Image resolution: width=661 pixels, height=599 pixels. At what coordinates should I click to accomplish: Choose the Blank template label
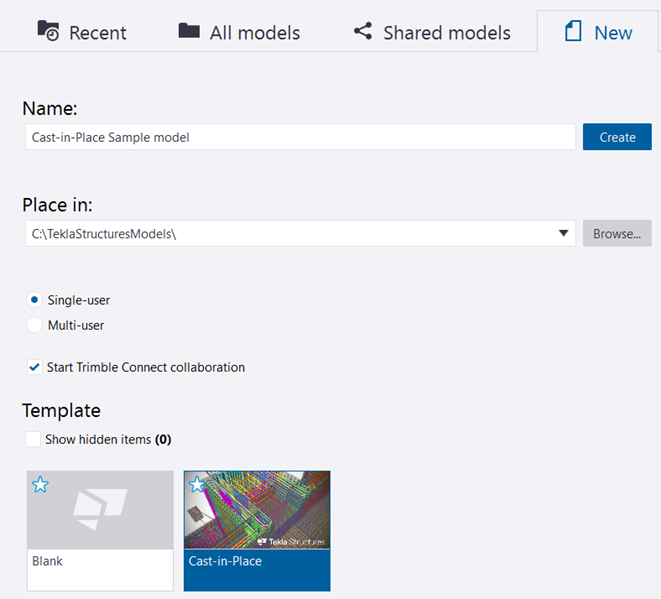47,561
